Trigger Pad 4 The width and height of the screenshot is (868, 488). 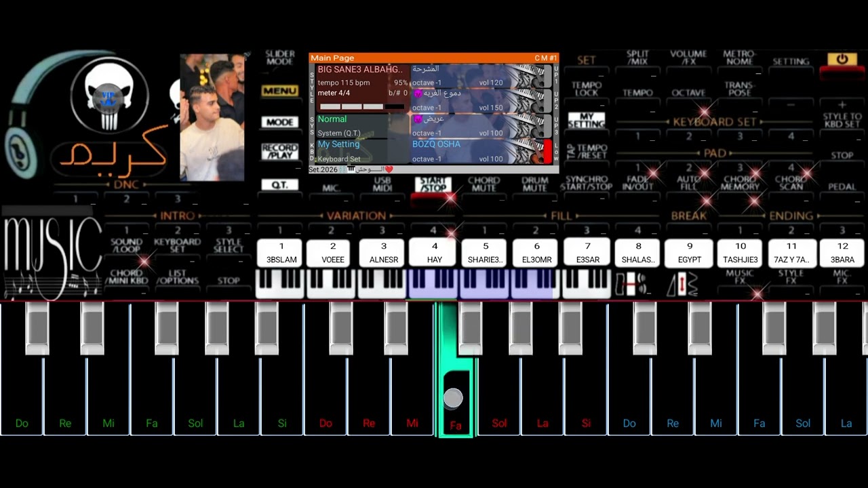click(x=791, y=167)
